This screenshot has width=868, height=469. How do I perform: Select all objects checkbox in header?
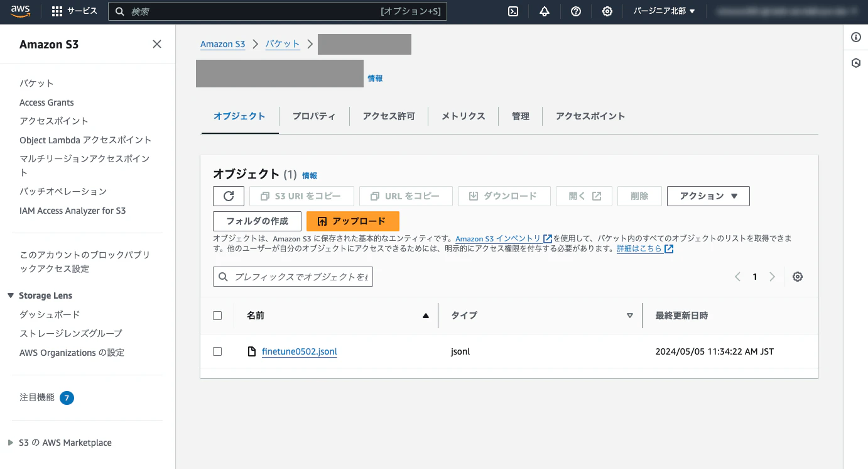coord(217,316)
